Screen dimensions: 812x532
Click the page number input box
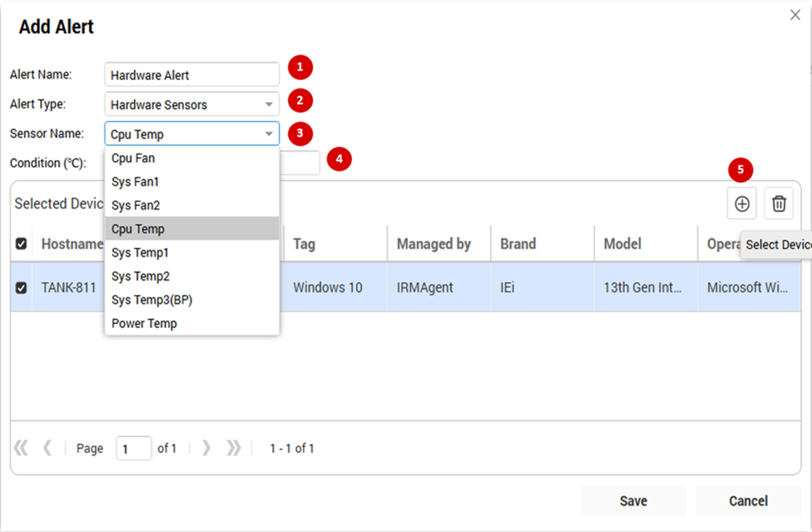coord(134,448)
